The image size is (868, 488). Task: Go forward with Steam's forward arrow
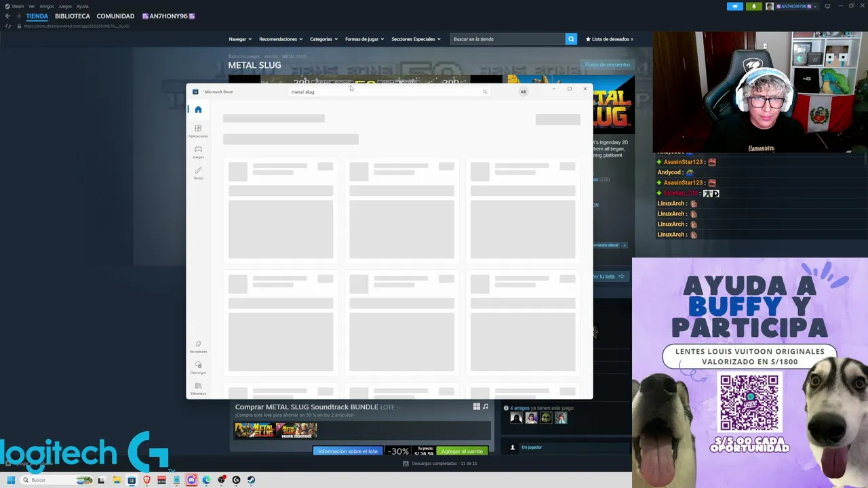point(18,16)
